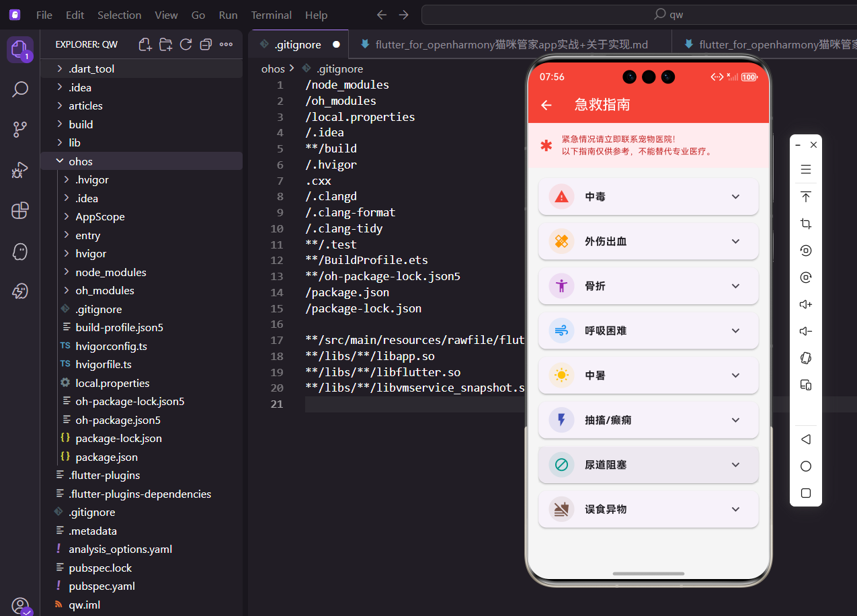The width and height of the screenshot is (857, 616).
Task: Click the Accounts icon in activity bar
Action: pos(19,606)
